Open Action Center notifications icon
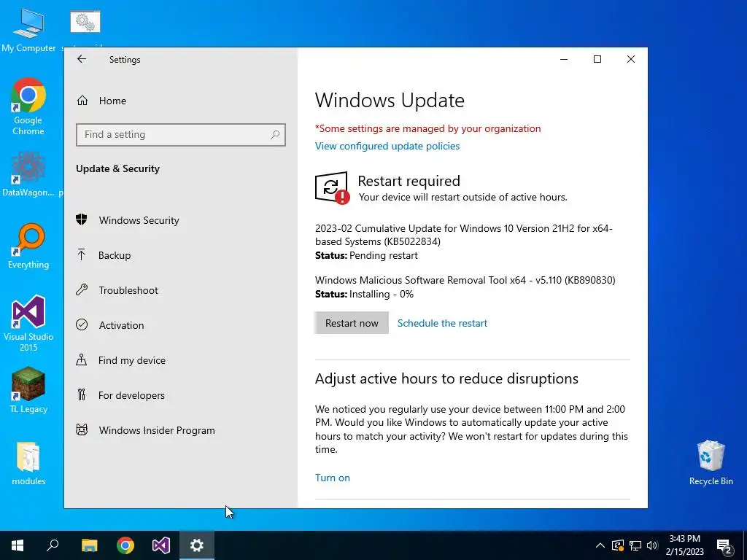Image resolution: width=747 pixels, height=560 pixels. pyautogui.click(x=724, y=546)
